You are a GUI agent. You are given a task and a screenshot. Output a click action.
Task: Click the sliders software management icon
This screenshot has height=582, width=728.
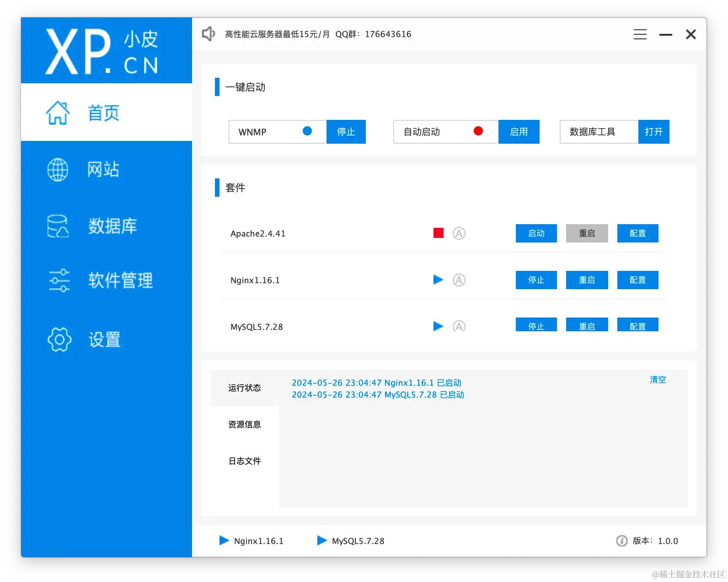[59, 280]
